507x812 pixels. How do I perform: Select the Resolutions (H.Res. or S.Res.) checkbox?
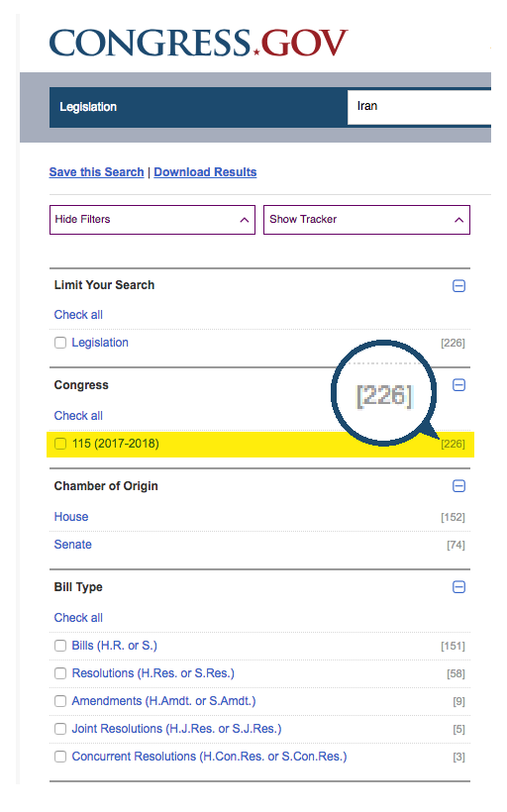tap(60, 673)
